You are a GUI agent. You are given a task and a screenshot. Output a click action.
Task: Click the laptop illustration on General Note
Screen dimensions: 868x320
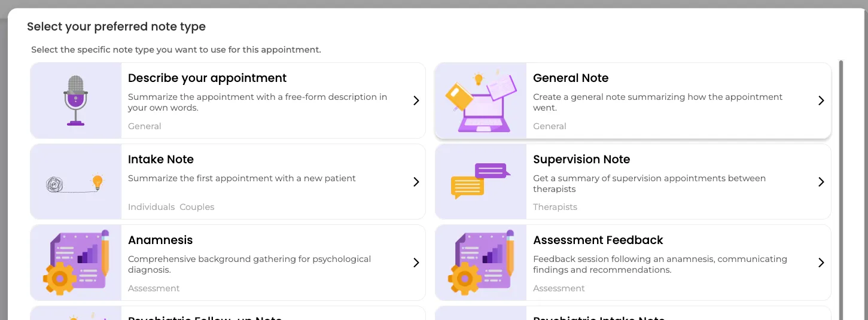pos(480,102)
